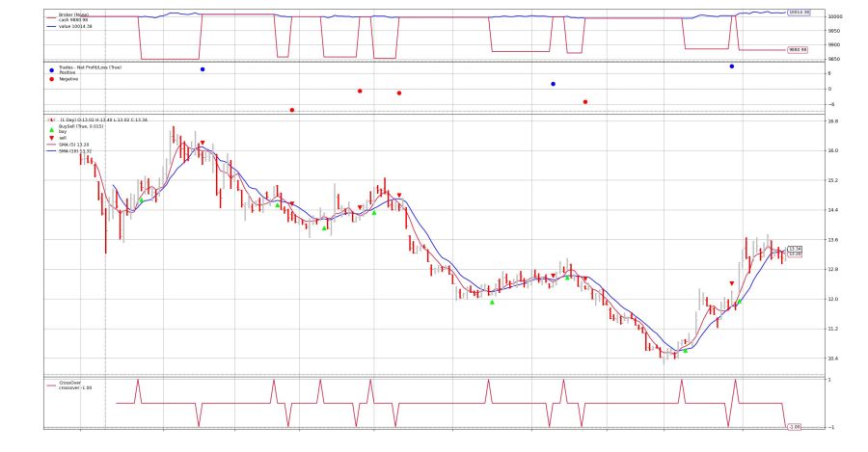The image size is (868, 452).
Task: Click the blue Positive trades legend dot
Action: tap(51, 70)
